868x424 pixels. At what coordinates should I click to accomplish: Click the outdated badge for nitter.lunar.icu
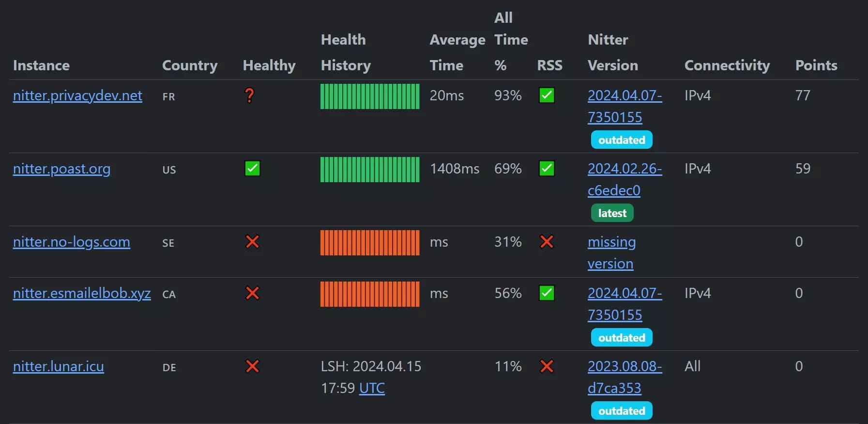[622, 411]
